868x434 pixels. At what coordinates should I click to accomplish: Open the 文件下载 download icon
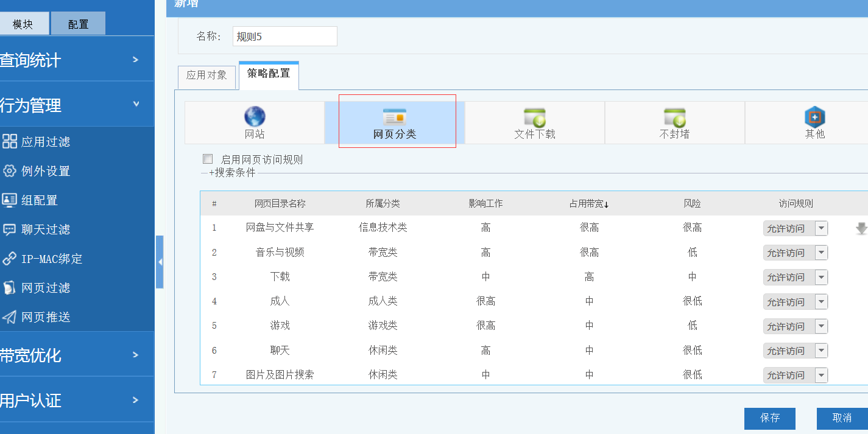(534, 117)
